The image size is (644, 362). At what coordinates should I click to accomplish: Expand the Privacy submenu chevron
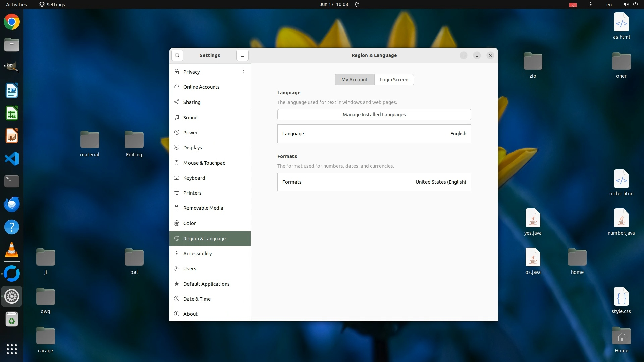(243, 72)
